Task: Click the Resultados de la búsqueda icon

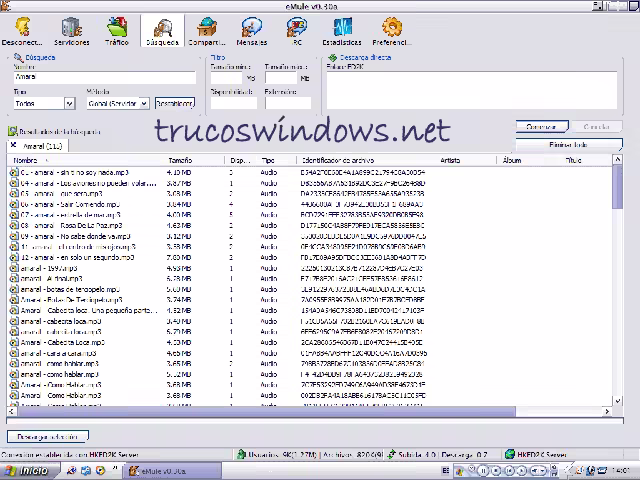Action: pyautogui.click(x=13, y=131)
